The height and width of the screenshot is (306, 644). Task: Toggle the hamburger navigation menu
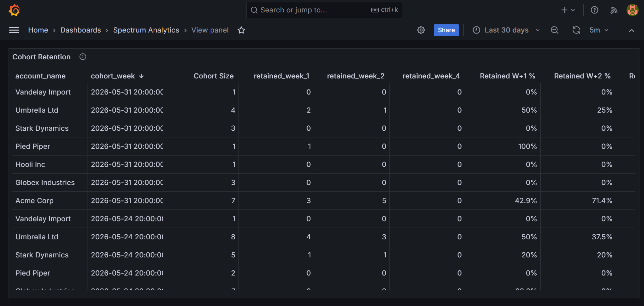[x=14, y=30]
